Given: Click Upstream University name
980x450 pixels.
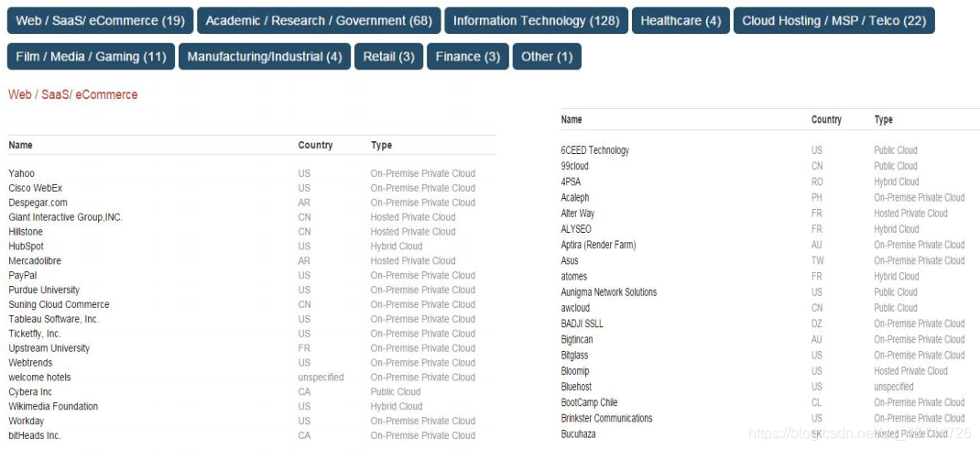Looking at the screenshot, I should point(49,348).
